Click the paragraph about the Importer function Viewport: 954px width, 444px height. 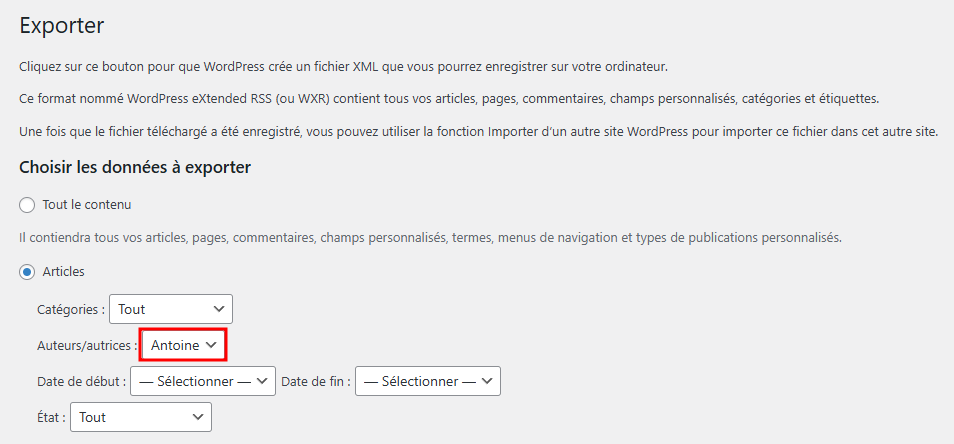pos(478,132)
